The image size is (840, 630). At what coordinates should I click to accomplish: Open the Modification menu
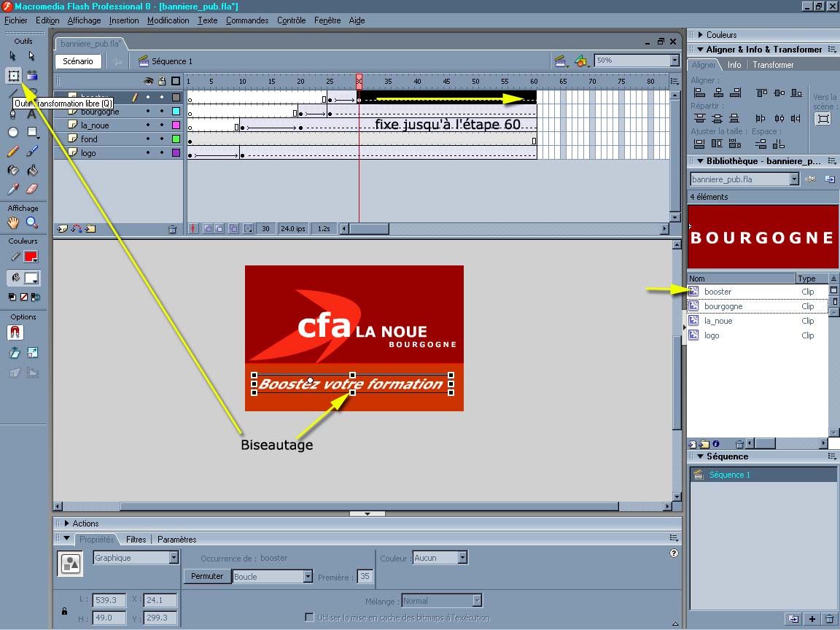point(168,20)
